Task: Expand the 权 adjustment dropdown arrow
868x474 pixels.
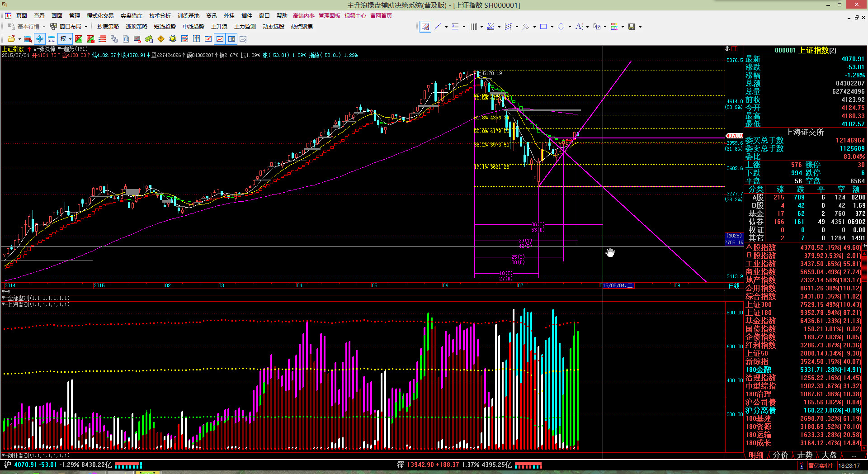Action: (x=70, y=39)
